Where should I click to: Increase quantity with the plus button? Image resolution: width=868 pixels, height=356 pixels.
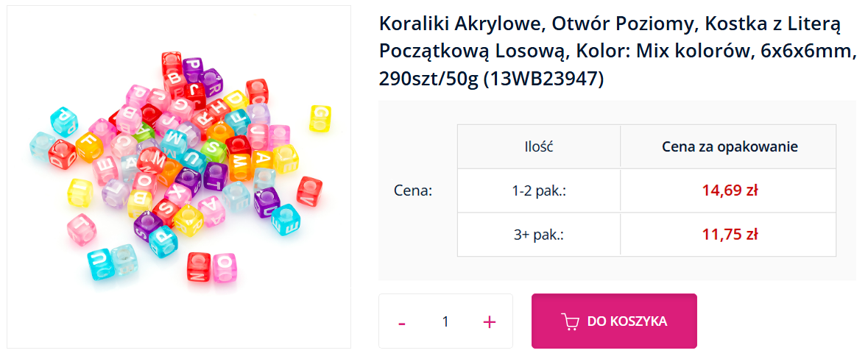[490, 321]
